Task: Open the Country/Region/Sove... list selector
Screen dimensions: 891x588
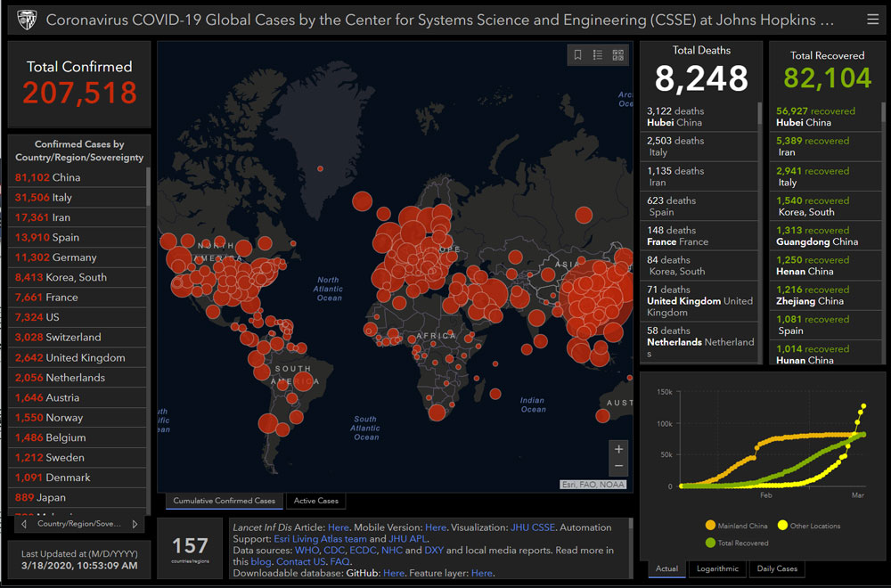Action: (x=79, y=524)
